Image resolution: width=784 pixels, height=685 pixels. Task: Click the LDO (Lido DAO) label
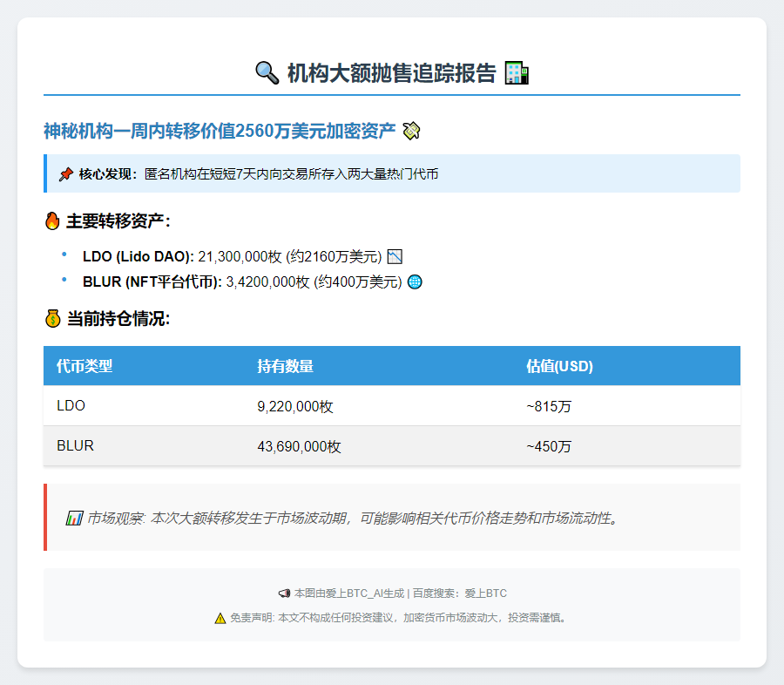[x=139, y=257]
